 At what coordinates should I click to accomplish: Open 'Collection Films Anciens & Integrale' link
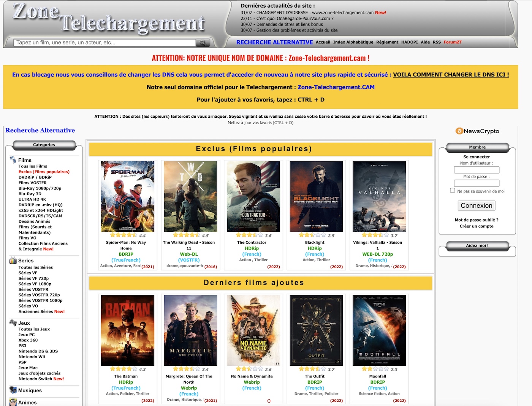(43, 246)
